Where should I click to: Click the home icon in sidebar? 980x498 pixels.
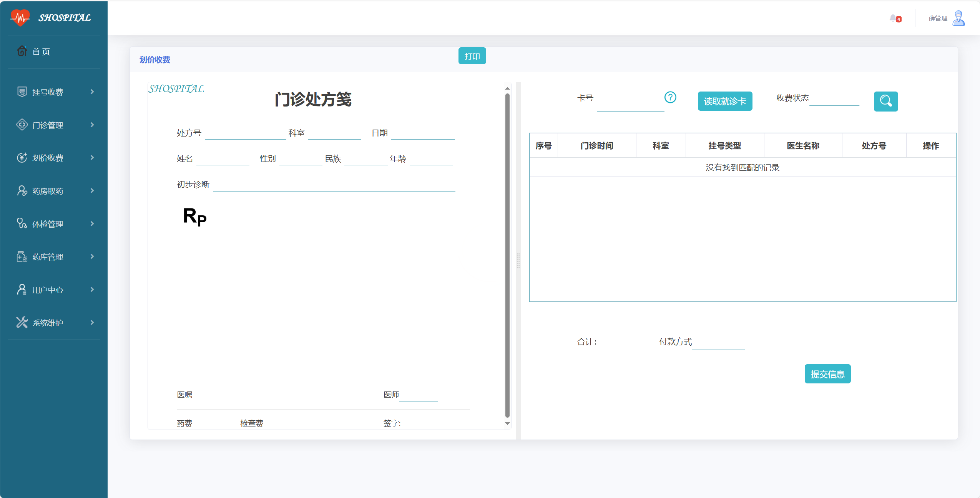pos(22,51)
